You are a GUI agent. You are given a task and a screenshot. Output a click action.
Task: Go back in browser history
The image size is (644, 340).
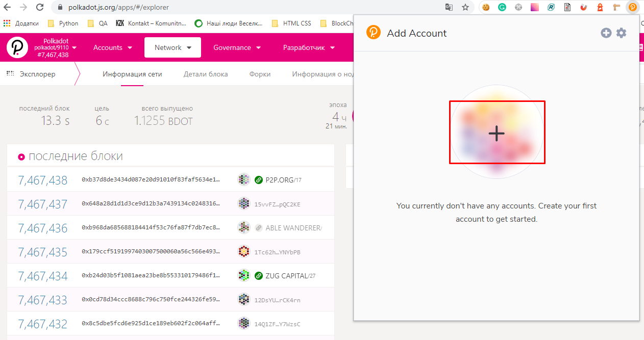[x=7, y=8]
